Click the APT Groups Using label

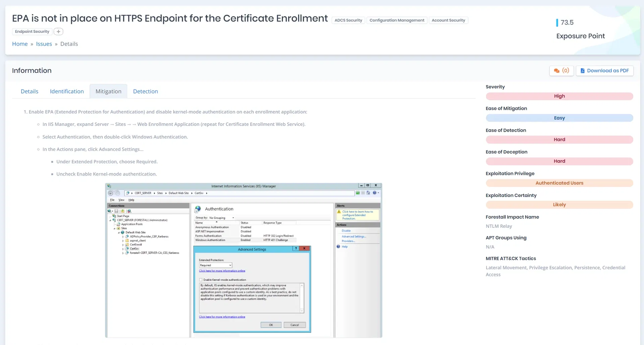[506, 238]
